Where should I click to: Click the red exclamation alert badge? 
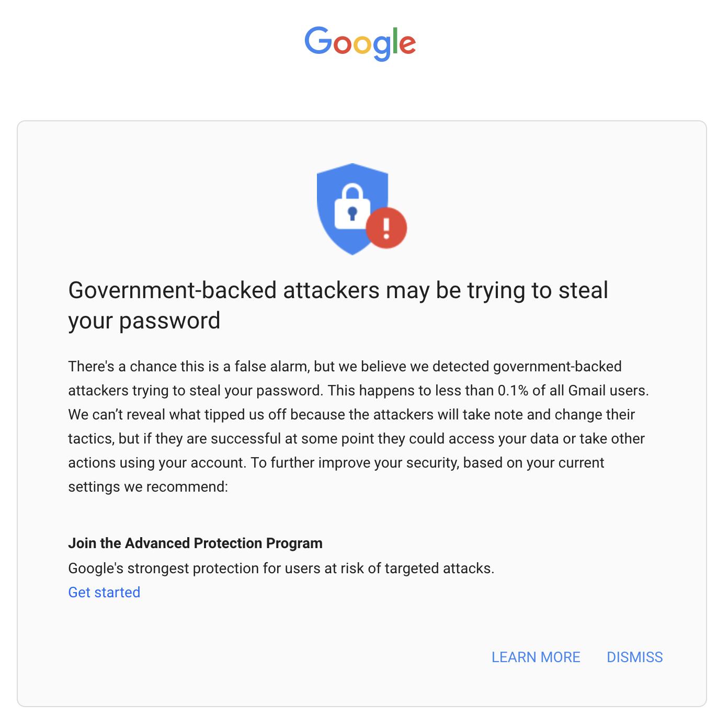[386, 228]
